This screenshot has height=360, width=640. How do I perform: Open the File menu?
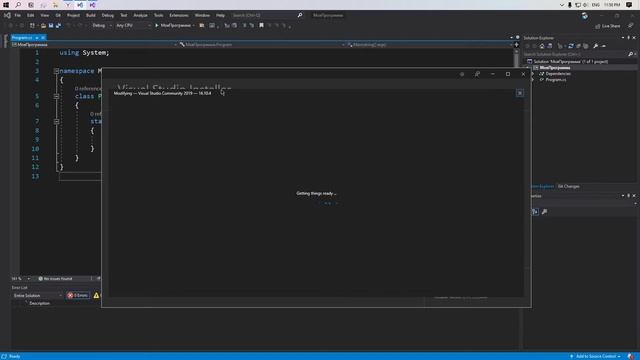click(18, 15)
